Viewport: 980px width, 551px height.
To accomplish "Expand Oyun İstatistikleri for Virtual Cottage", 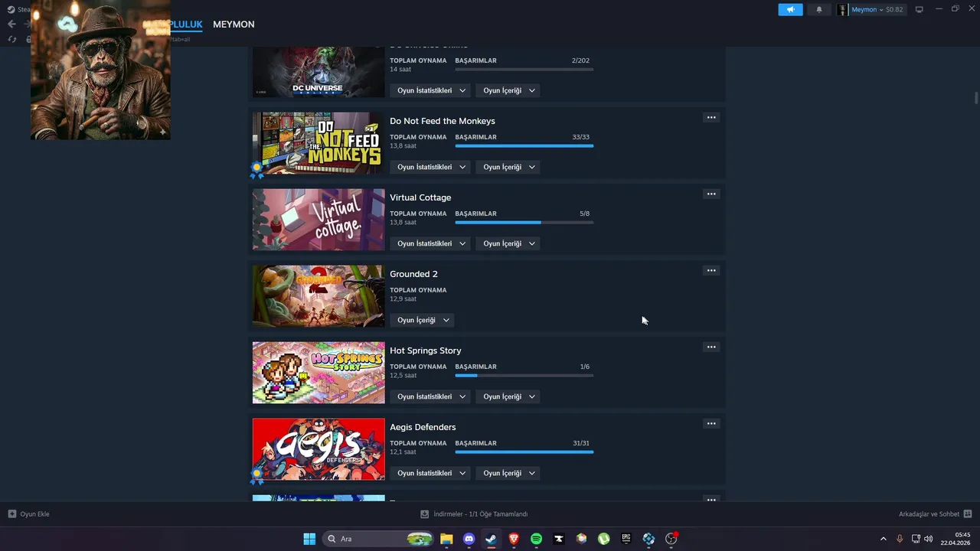I will (x=431, y=243).
